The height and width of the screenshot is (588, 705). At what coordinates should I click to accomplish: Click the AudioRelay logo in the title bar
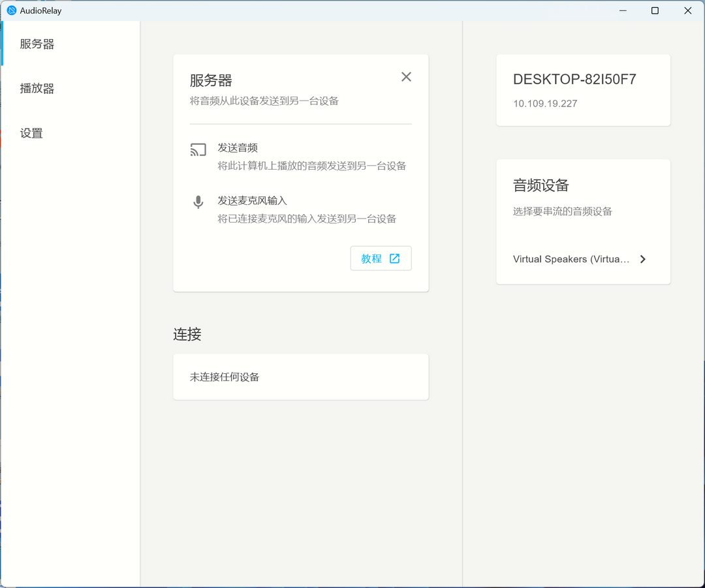click(x=11, y=10)
